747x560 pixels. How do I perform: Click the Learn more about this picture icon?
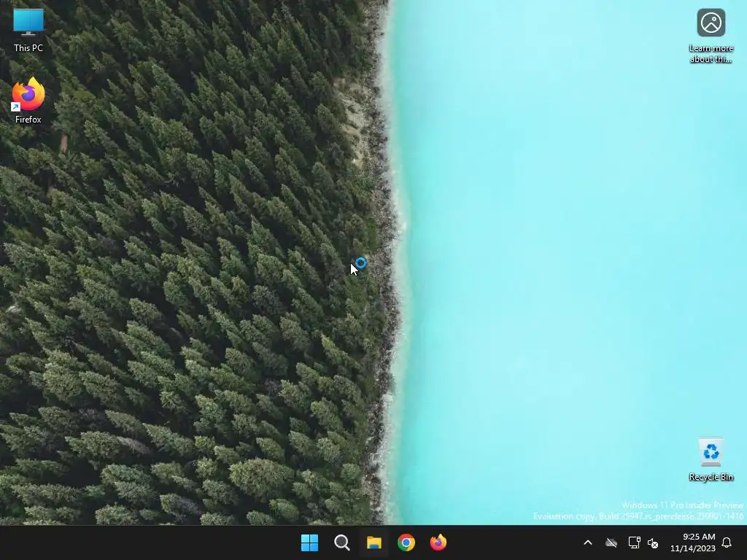[x=711, y=36]
